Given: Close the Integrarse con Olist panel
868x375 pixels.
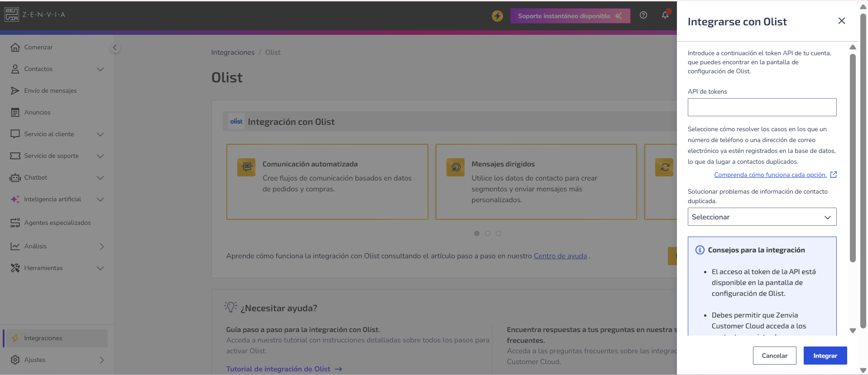Looking at the screenshot, I should [x=842, y=21].
